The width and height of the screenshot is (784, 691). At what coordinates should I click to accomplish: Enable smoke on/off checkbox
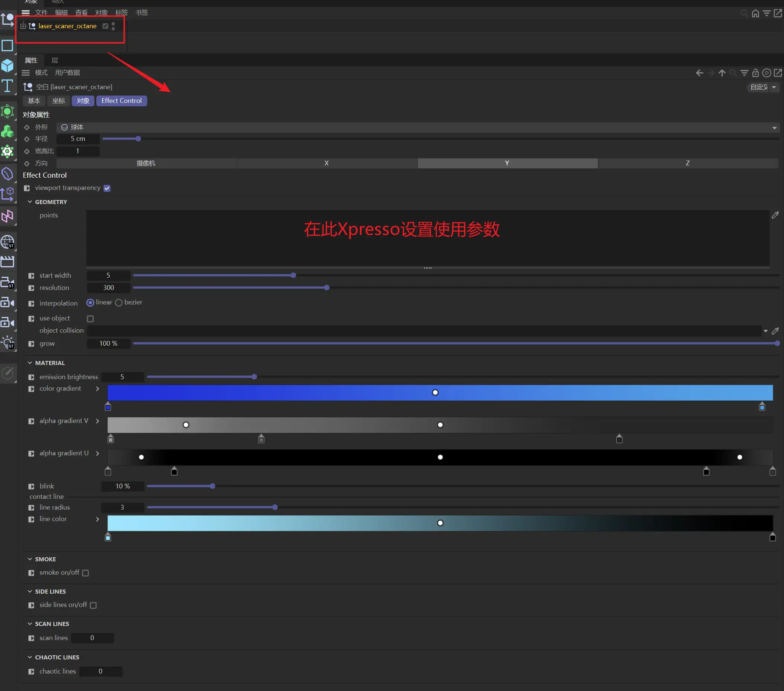click(86, 573)
